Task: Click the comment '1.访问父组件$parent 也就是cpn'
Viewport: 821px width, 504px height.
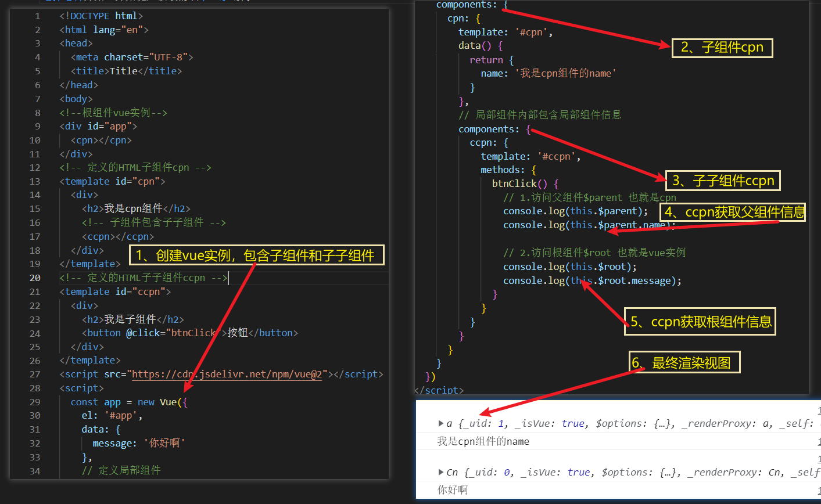Action: [x=590, y=197]
